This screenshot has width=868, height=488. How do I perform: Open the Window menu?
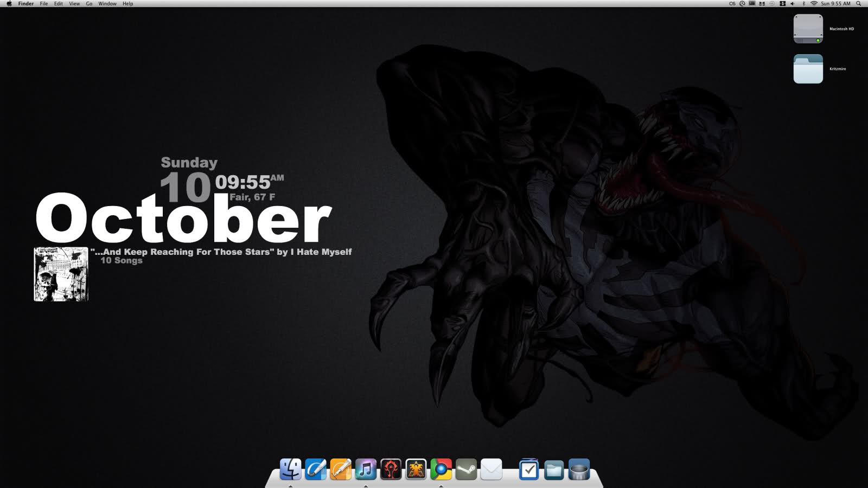click(107, 4)
